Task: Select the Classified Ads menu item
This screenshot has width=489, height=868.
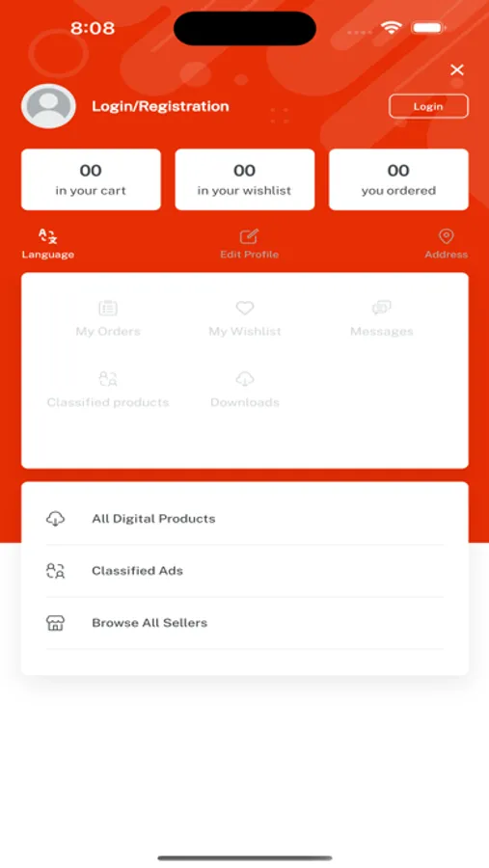Action: [x=245, y=571]
